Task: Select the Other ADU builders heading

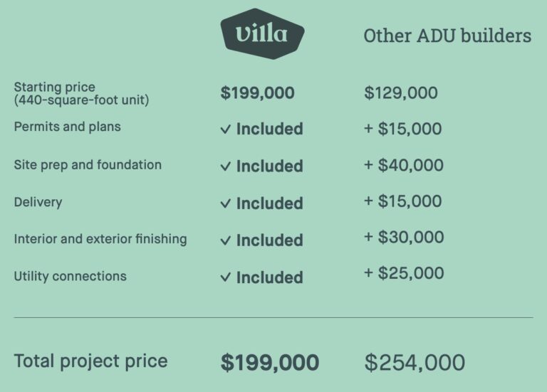Action: click(447, 36)
